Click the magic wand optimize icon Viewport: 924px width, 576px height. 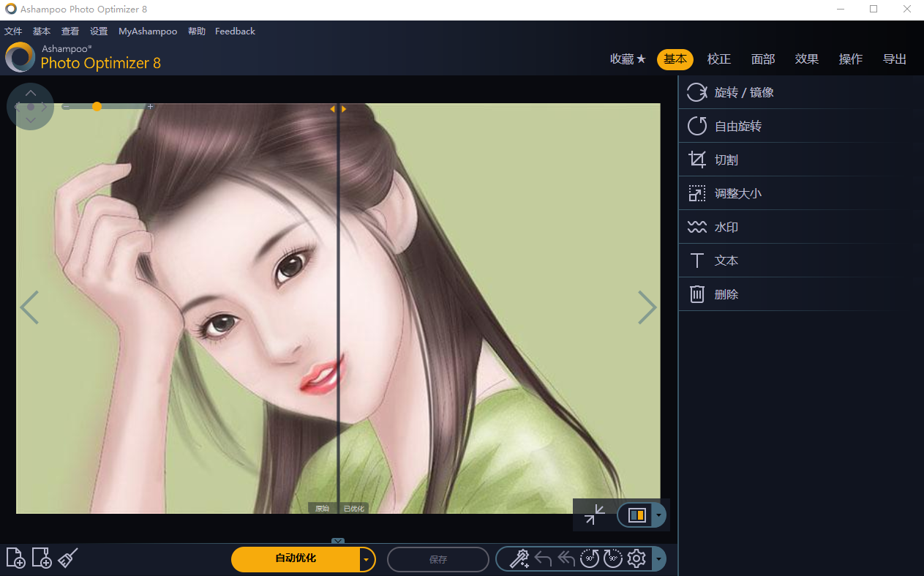(x=519, y=559)
